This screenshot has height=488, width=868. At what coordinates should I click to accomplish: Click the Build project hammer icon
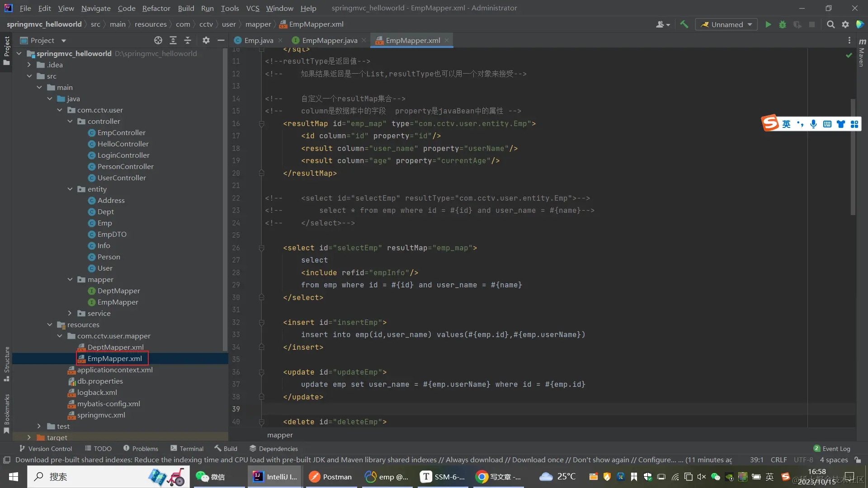pos(684,24)
